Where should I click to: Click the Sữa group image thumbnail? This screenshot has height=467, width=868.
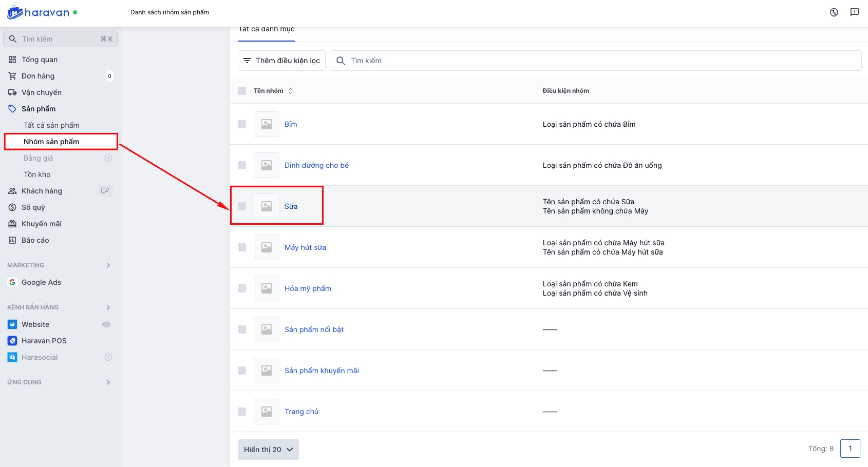[x=267, y=206]
